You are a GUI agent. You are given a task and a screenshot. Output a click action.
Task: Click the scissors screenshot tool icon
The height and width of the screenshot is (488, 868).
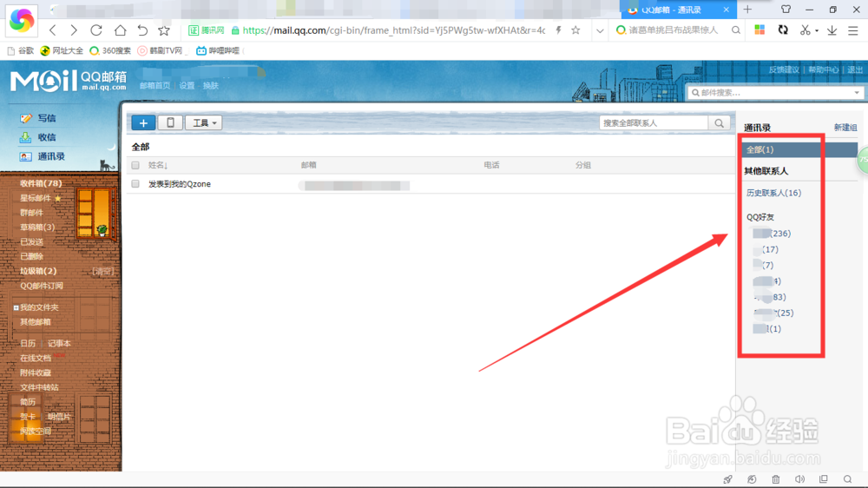(805, 30)
